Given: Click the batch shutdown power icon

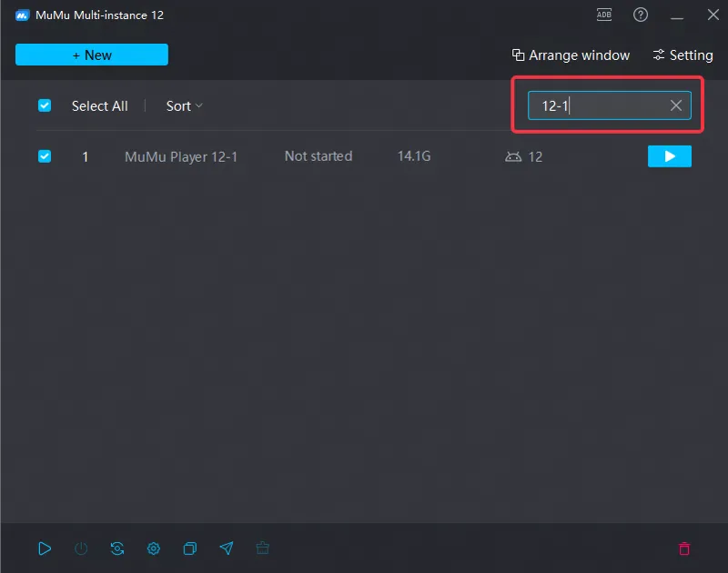Looking at the screenshot, I should (81, 548).
